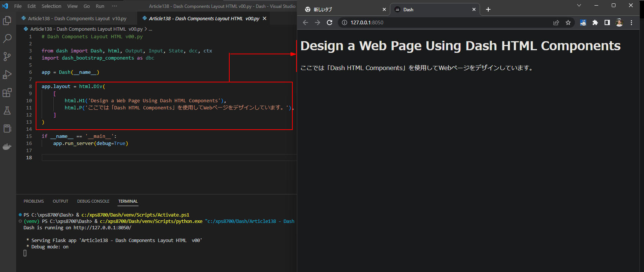The width and height of the screenshot is (644, 272).
Task: Open Chrome three-dot menu
Action: (631, 22)
